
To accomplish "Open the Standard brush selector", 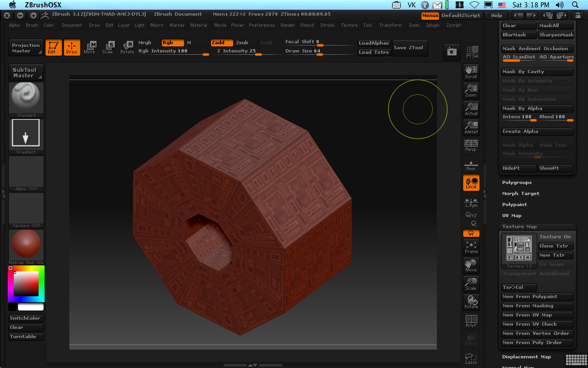I will pos(26,100).
